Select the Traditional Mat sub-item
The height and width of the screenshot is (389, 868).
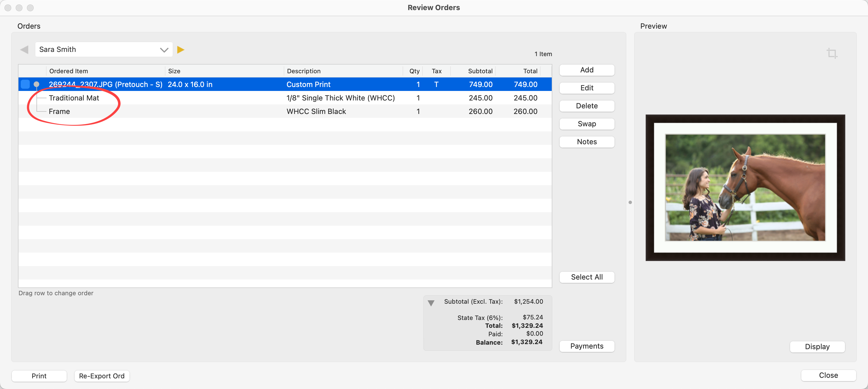coord(74,98)
